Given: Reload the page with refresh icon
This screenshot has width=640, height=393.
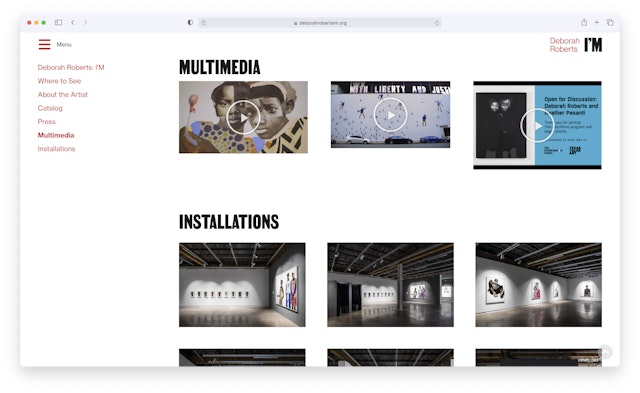Looking at the screenshot, I should coord(437,23).
